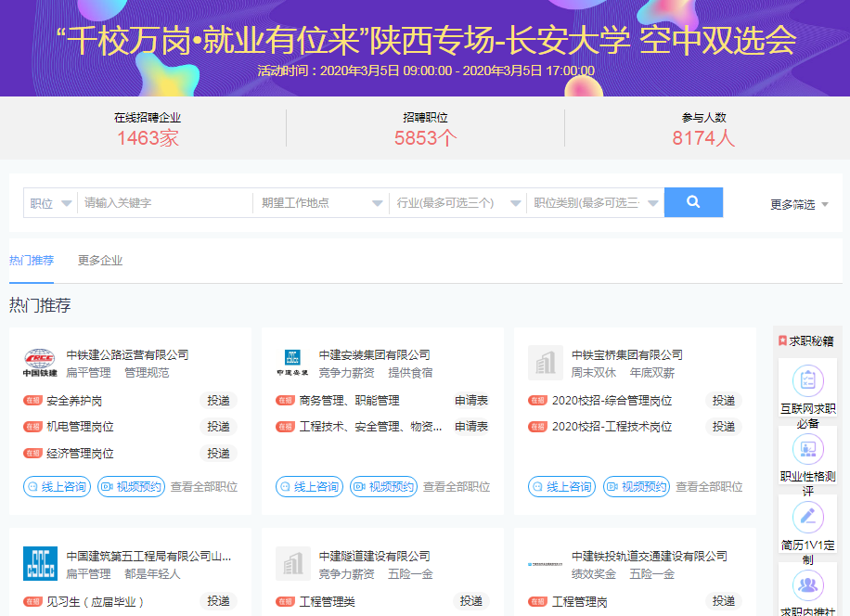This screenshot has width=850, height=616.
Task: Open 职业性格测评 sidebar icon
Action: pos(807,449)
